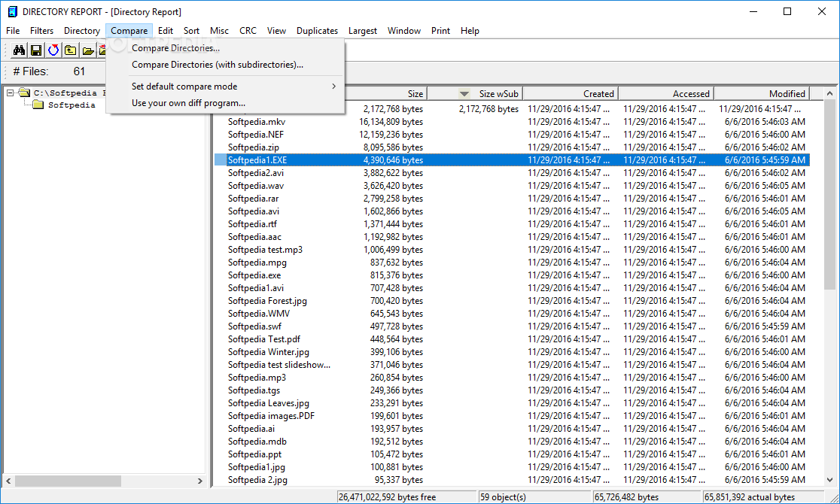The image size is (840, 504).
Task: Click the vertical scrollbar down arrow
Action: click(x=829, y=480)
